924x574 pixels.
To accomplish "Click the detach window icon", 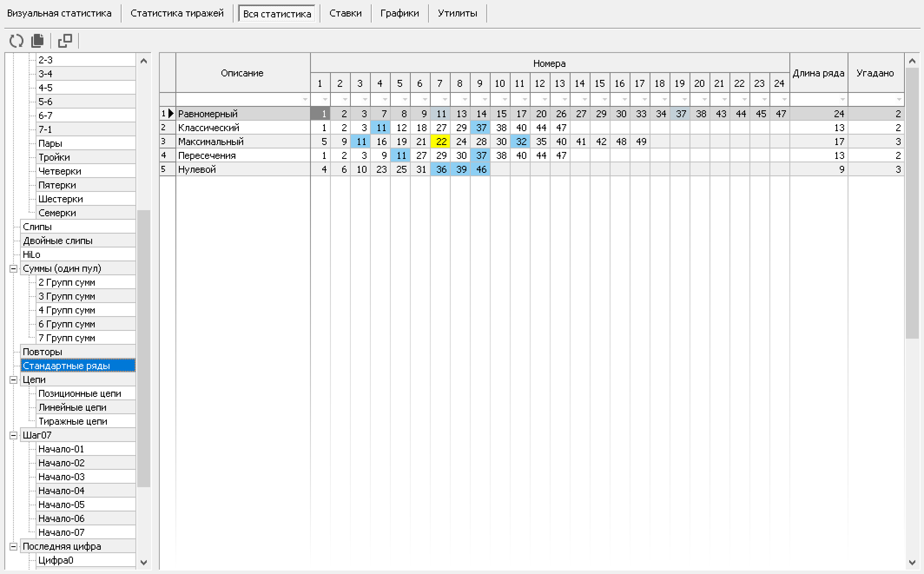I will [65, 41].
